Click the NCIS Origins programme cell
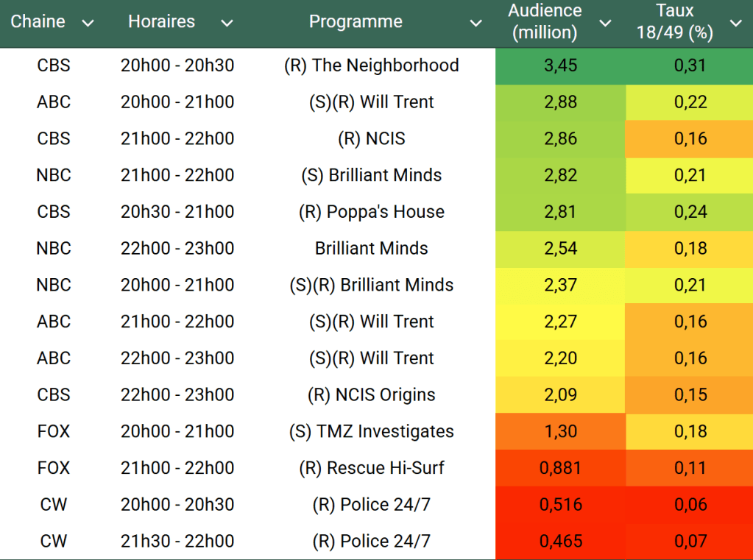Image resolution: width=753 pixels, height=560 pixels. coord(371,395)
